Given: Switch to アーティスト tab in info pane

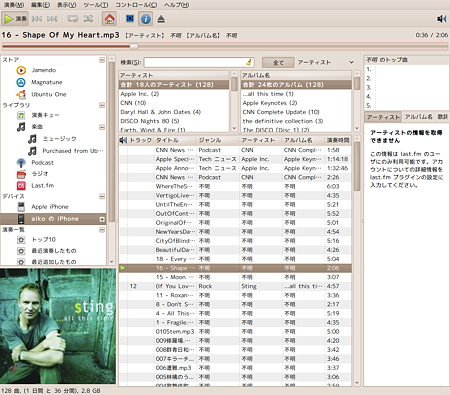Looking at the screenshot, I should click(383, 117).
